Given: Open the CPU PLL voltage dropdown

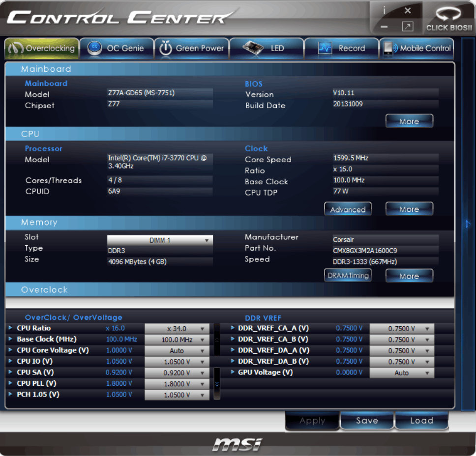Looking at the screenshot, I should [177, 384].
